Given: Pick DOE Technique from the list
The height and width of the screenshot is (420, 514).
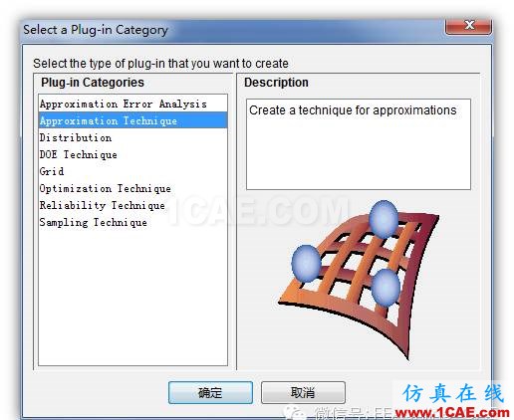Looking at the screenshot, I should tap(132, 154).
